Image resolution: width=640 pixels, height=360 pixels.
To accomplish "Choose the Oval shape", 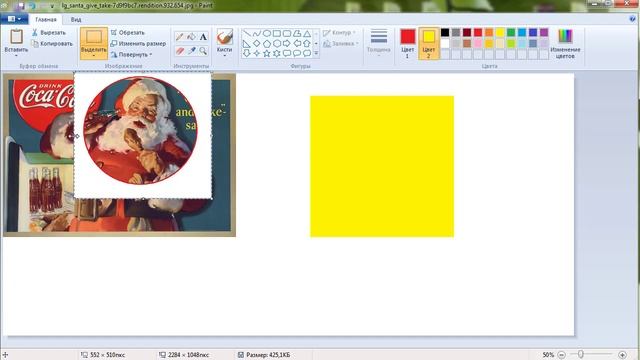I will coord(267,33).
